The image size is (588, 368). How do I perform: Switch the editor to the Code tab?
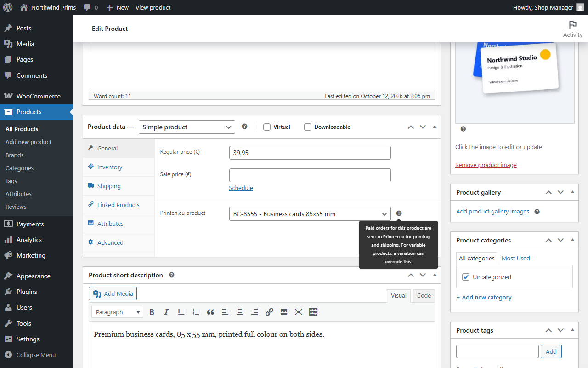(424, 296)
